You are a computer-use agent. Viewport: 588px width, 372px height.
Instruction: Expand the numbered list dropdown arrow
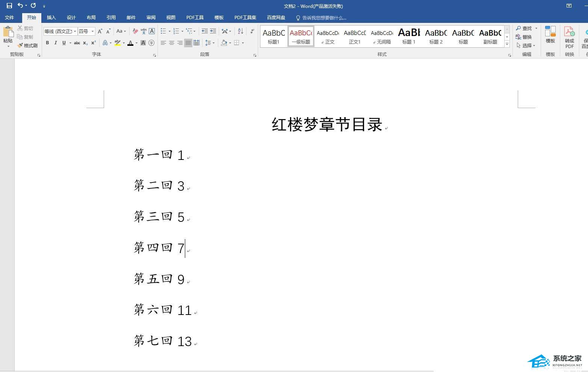(x=183, y=31)
